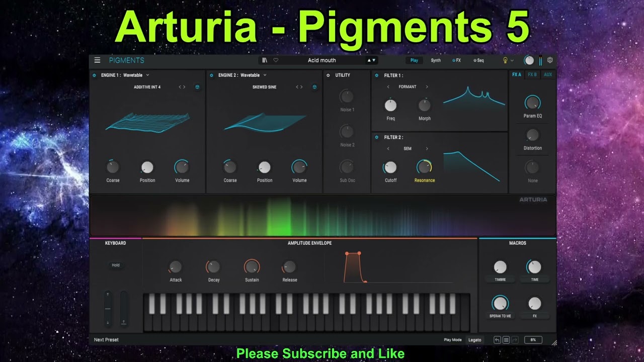Select previous Engine 1 wavetable with left arrow

click(x=180, y=87)
